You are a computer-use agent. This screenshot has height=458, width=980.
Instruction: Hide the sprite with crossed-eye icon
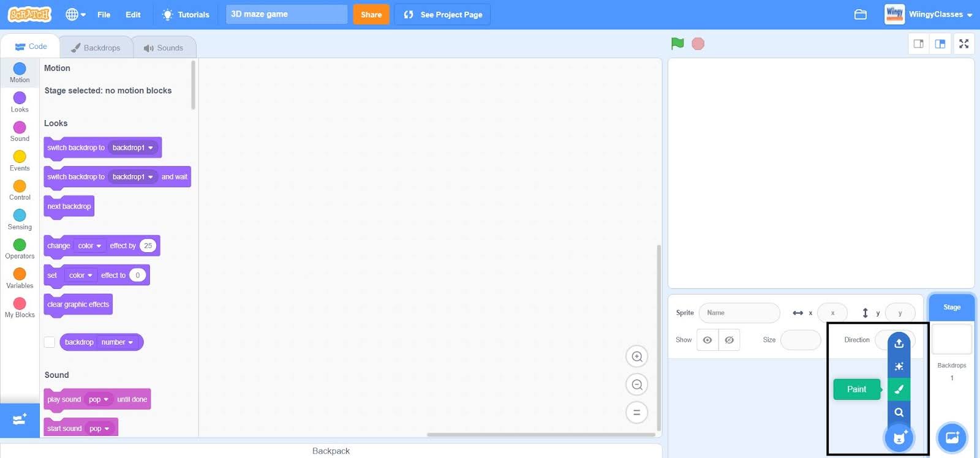tap(729, 340)
